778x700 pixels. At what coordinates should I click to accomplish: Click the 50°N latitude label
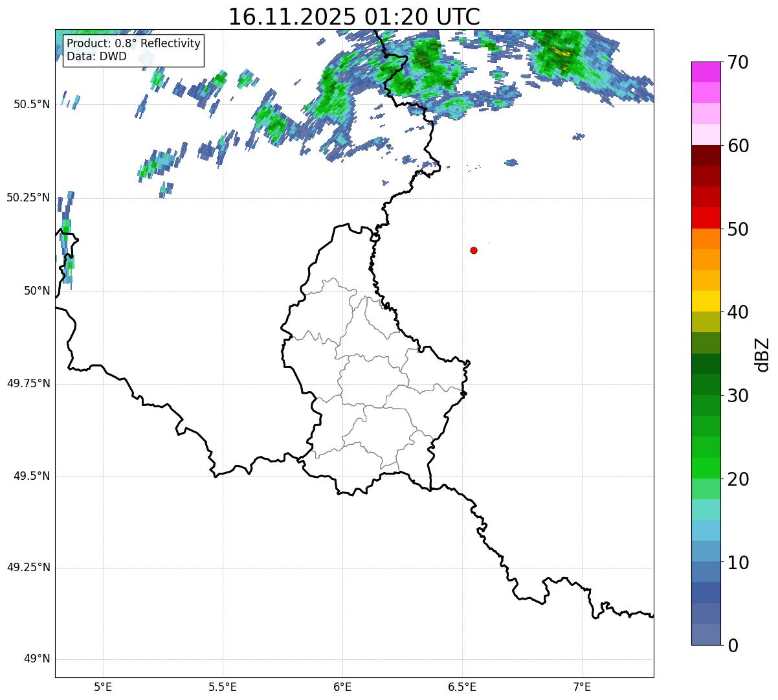pyautogui.click(x=37, y=291)
